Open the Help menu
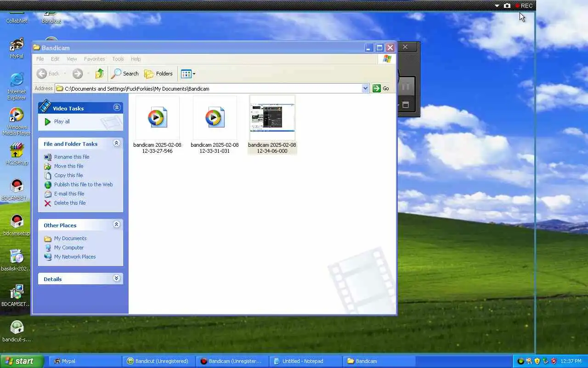The height and width of the screenshot is (368, 588). click(x=136, y=59)
